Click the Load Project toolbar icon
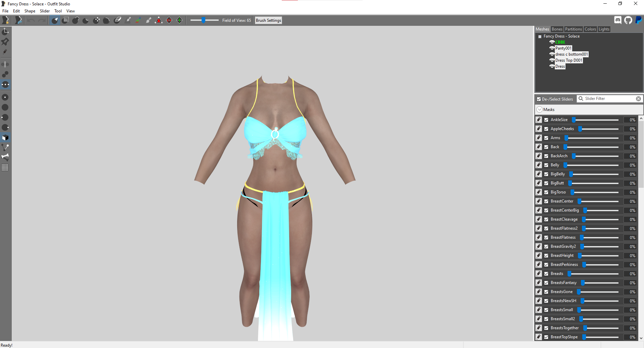Viewport: 644px width, 348px height. point(18,20)
